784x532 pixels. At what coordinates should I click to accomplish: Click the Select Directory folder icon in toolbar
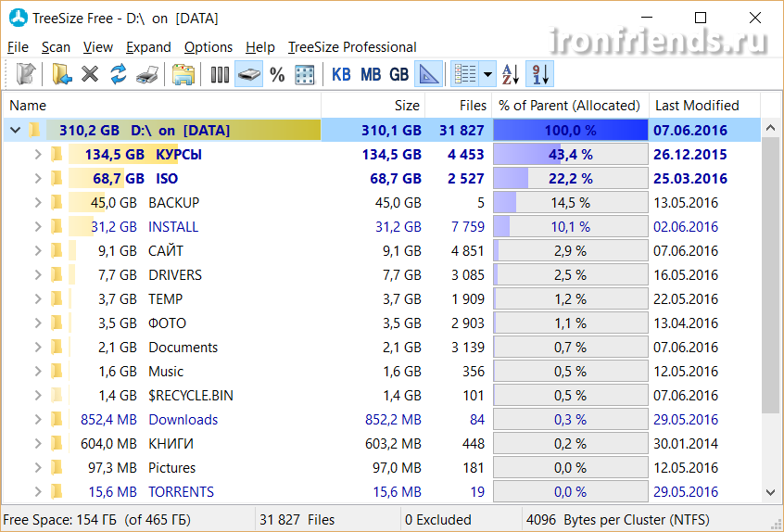click(62, 75)
